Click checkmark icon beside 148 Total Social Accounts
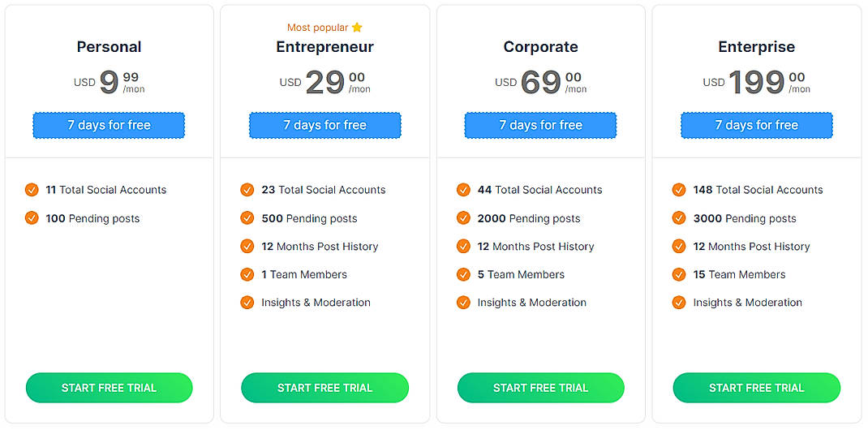 [x=679, y=190]
